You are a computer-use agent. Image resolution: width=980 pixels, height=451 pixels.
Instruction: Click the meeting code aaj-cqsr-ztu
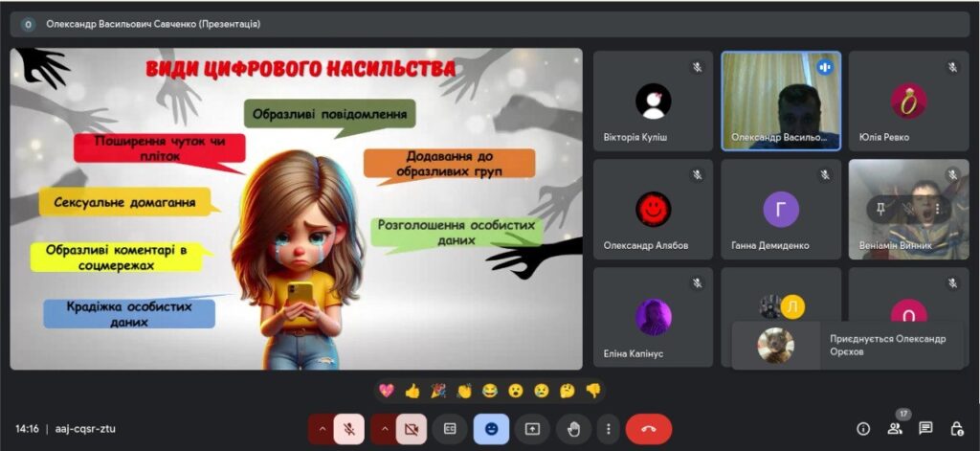85,429
